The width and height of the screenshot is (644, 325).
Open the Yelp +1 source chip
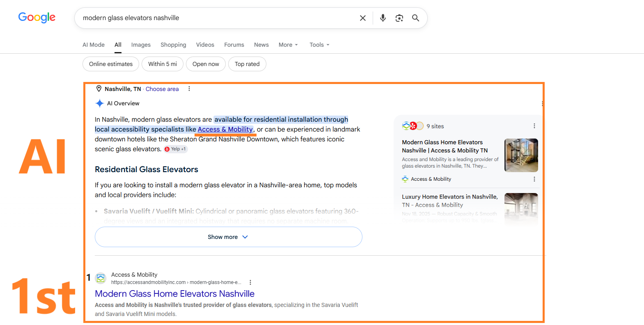click(176, 149)
